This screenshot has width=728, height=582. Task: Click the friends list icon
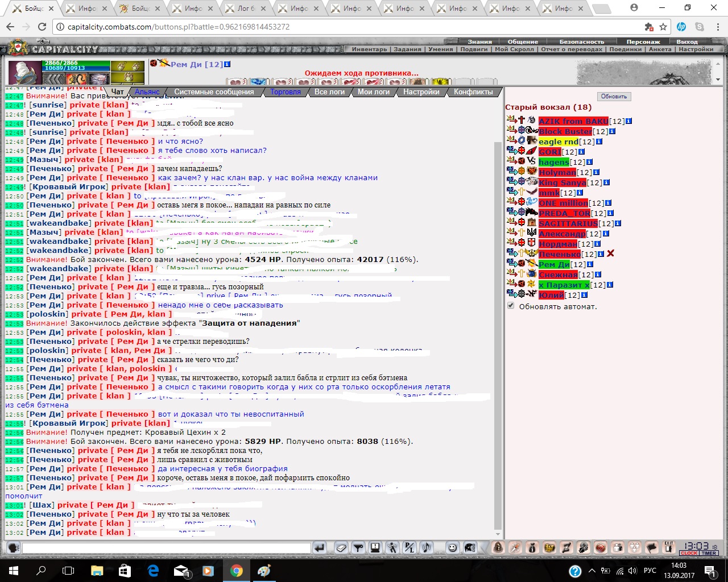(618, 548)
